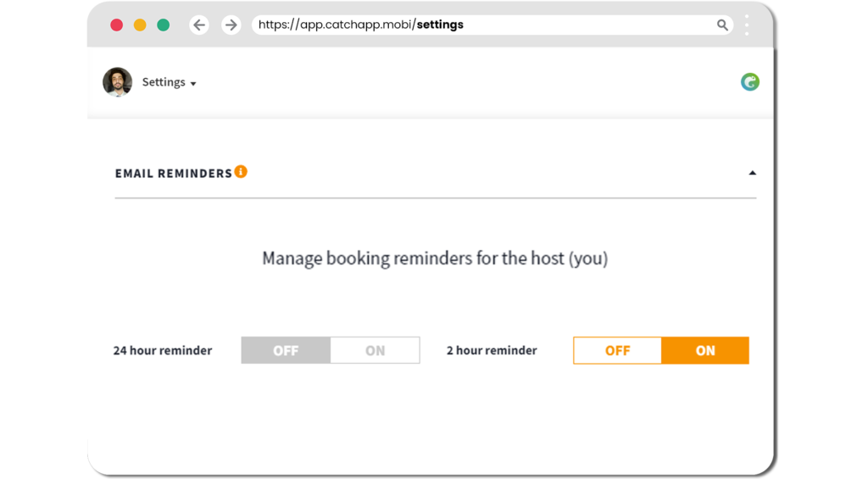Click the orange info icon beside Email Reminders
This screenshot has height=479, width=868.
(x=241, y=171)
